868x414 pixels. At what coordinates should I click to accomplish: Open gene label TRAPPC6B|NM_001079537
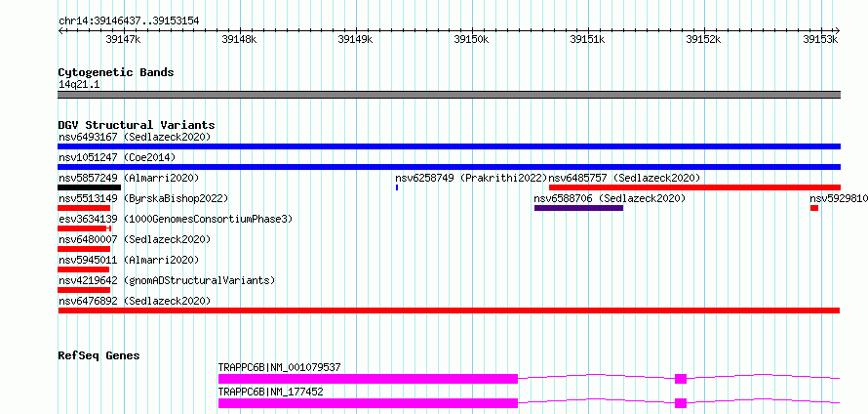pyautogui.click(x=280, y=367)
